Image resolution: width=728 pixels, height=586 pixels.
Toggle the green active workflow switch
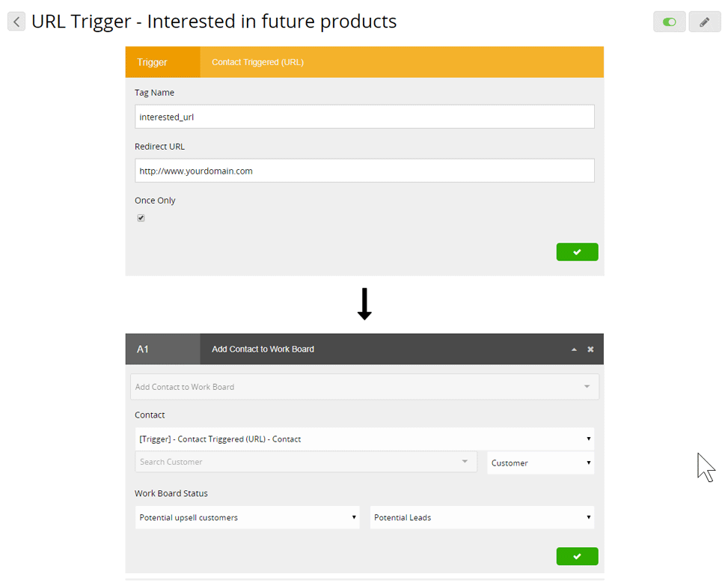coord(669,22)
